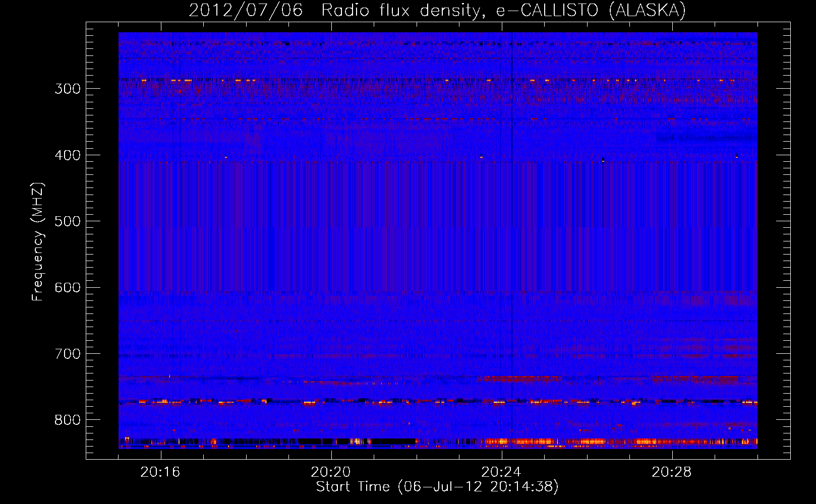Click the 20:20 time tick label

pyautogui.click(x=331, y=472)
